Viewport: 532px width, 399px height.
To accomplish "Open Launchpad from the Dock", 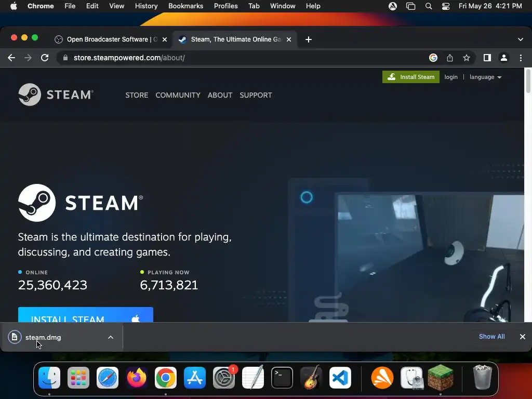I will tap(78, 378).
